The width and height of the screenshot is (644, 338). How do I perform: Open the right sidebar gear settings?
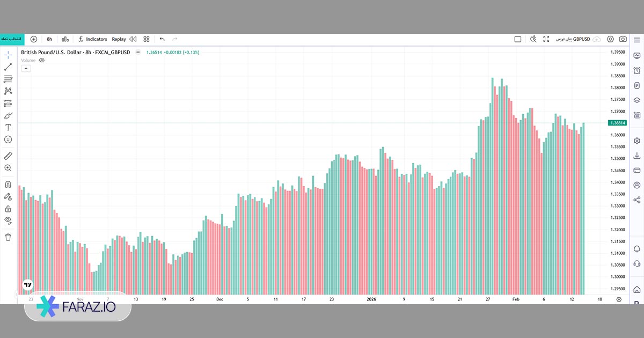637,141
